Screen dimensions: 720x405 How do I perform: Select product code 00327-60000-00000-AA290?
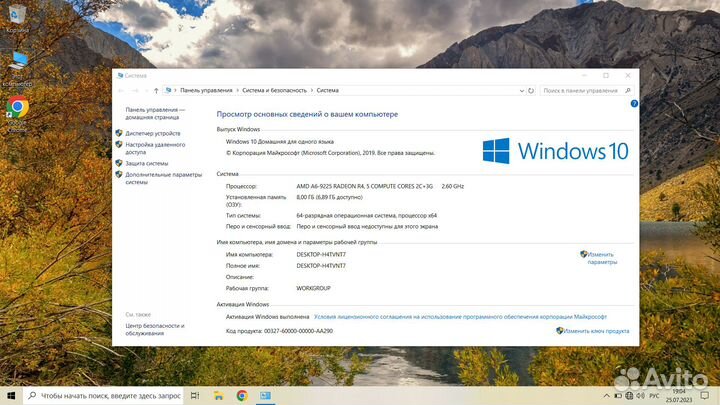(298, 331)
